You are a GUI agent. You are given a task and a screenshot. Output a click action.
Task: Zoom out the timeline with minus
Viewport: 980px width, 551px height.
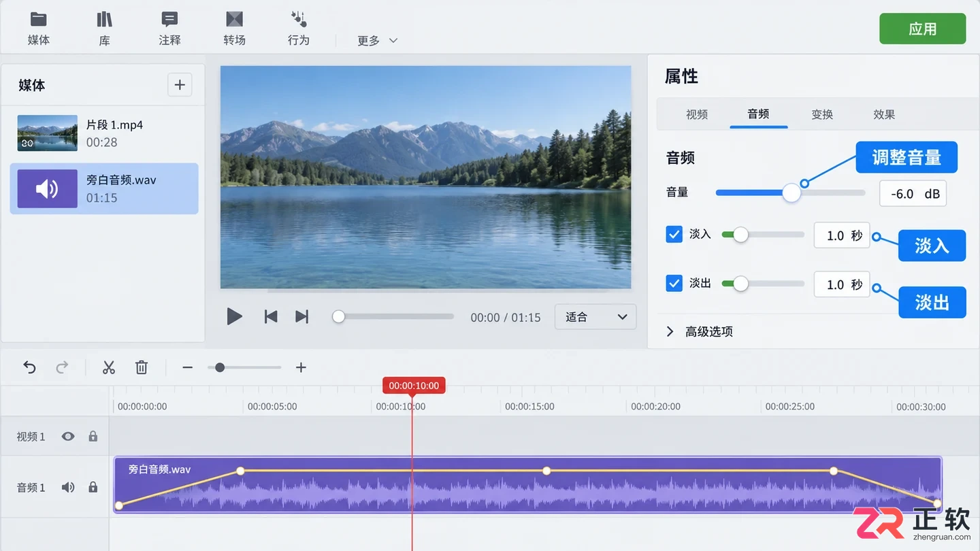(188, 367)
